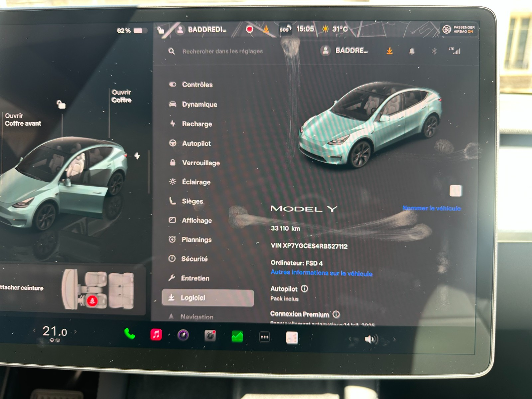Open the purple Dashcam viewer icon
The image size is (532, 399).
click(183, 335)
